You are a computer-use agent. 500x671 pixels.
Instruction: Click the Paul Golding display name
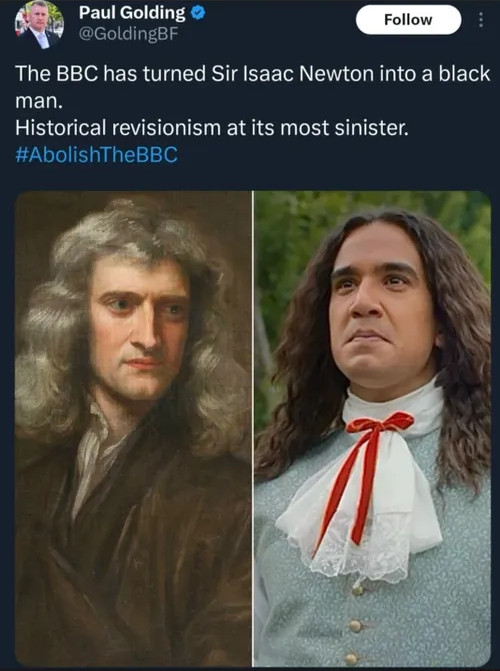click(132, 13)
